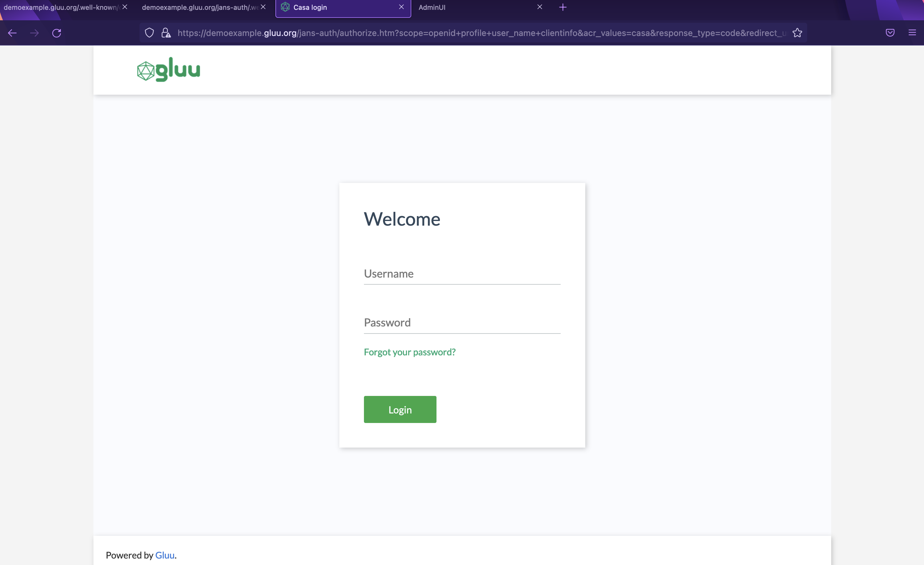Click the Gluu logo in the header

pos(169,69)
